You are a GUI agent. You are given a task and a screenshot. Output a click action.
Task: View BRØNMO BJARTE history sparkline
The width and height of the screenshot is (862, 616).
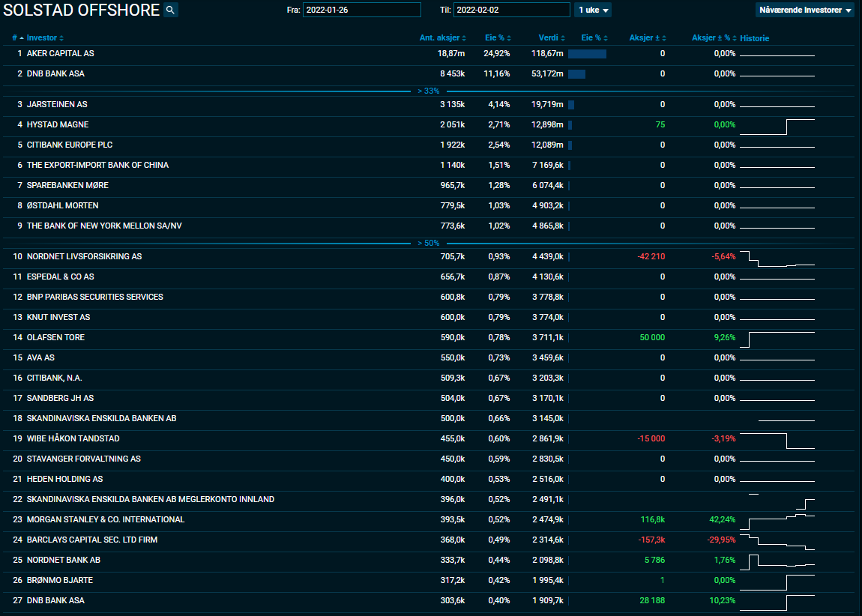(x=777, y=582)
